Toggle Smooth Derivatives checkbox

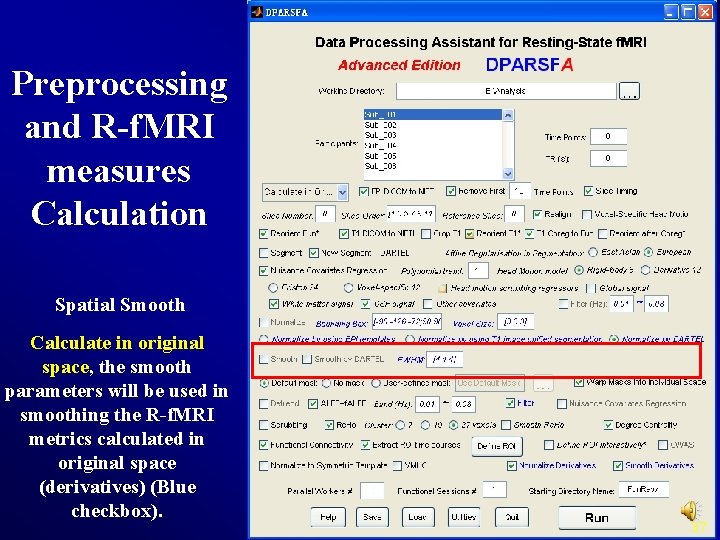pyautogui.click(x=618, y=466)
